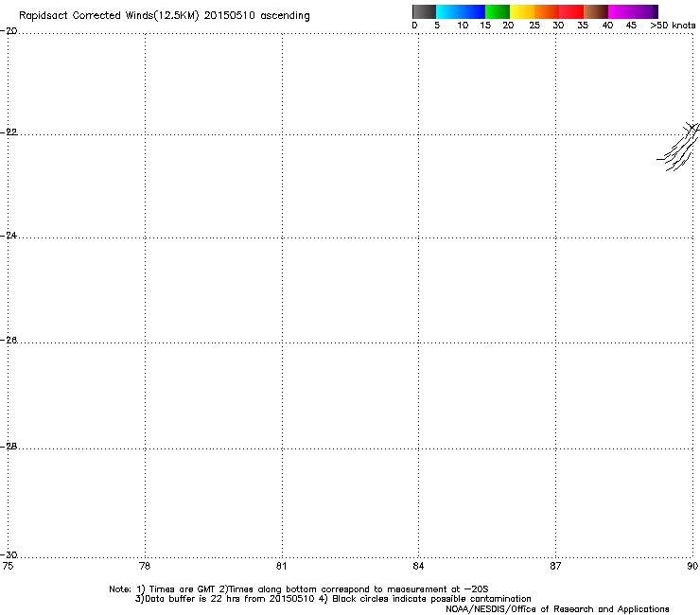Click the 'Note: 1) Times are GMT' line
This screenshot has height=615, width=700.
(x=299, y=589)
